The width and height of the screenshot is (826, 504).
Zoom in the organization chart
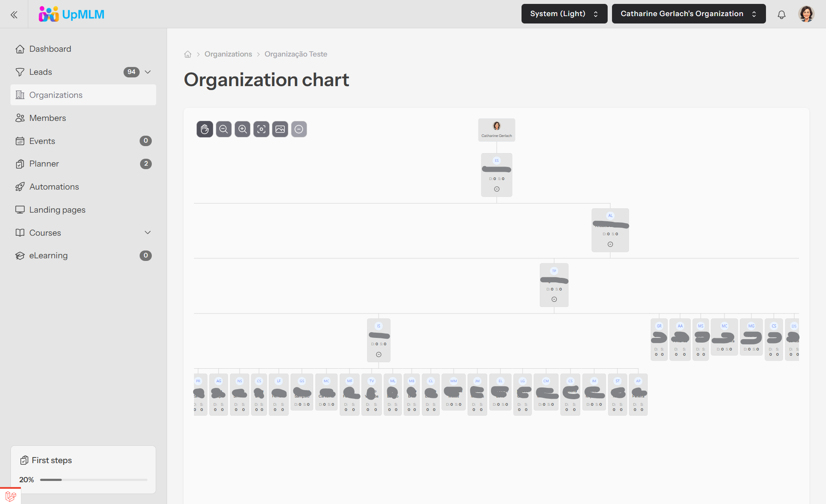click(243, 129)
